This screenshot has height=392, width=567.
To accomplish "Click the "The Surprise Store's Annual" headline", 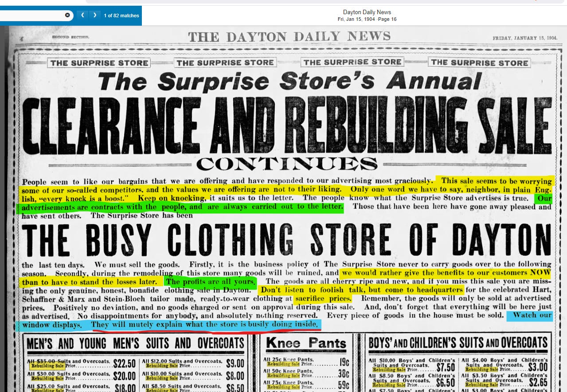I will [289, 82].
